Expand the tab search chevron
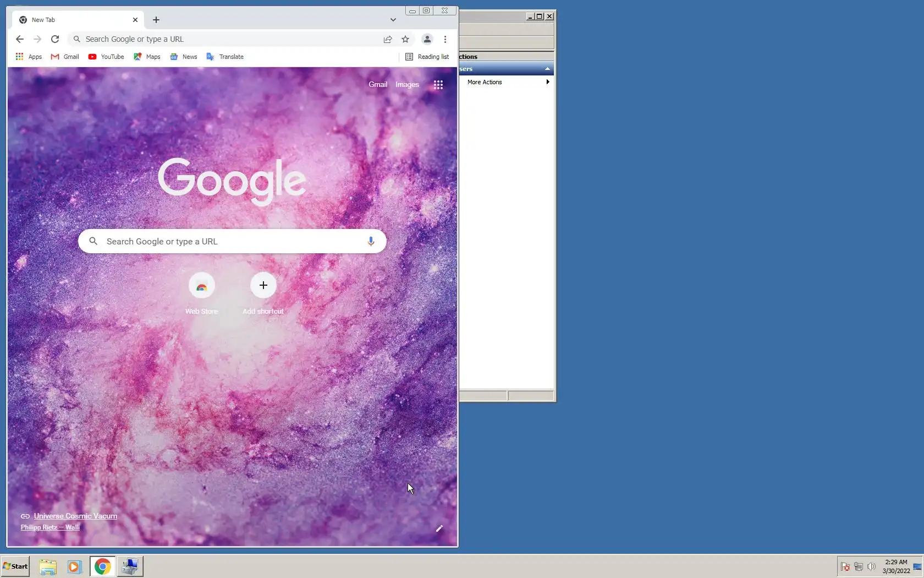Image resolution: width=924 pixels, height=578 pixels. coord(393,20)
